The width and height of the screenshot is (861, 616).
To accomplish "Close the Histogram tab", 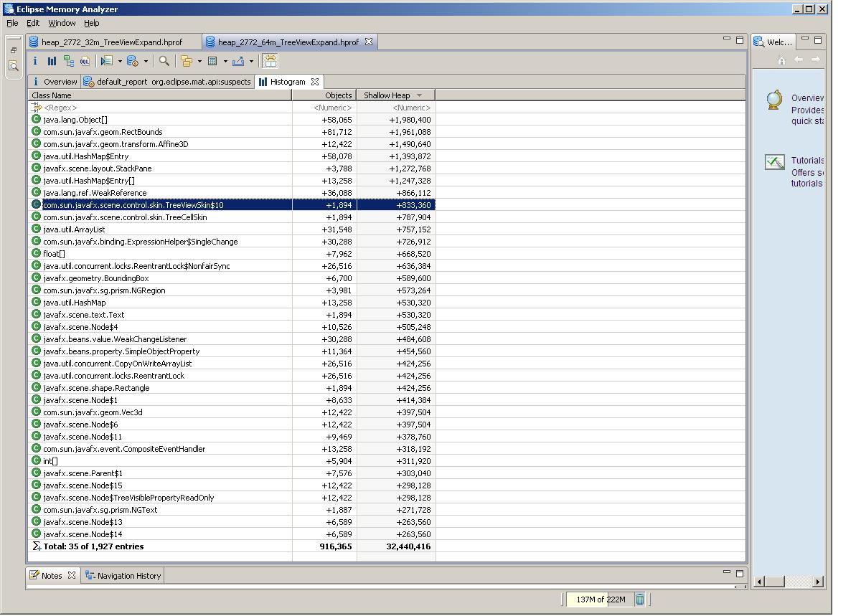I will [x=315, y=82].
